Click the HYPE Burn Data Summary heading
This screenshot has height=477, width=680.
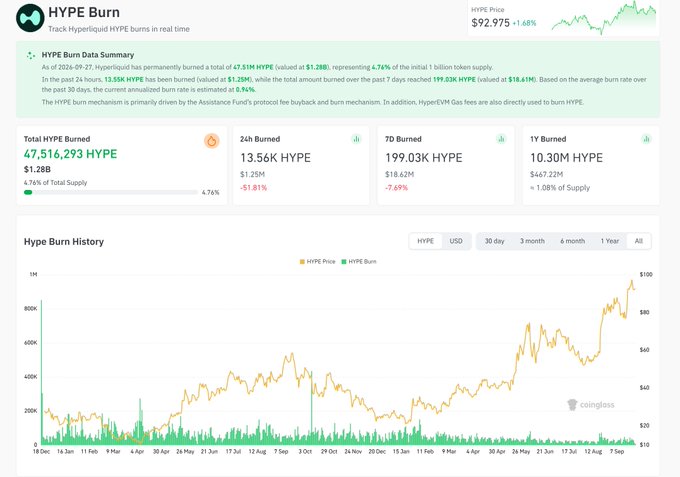coord(88,55)
